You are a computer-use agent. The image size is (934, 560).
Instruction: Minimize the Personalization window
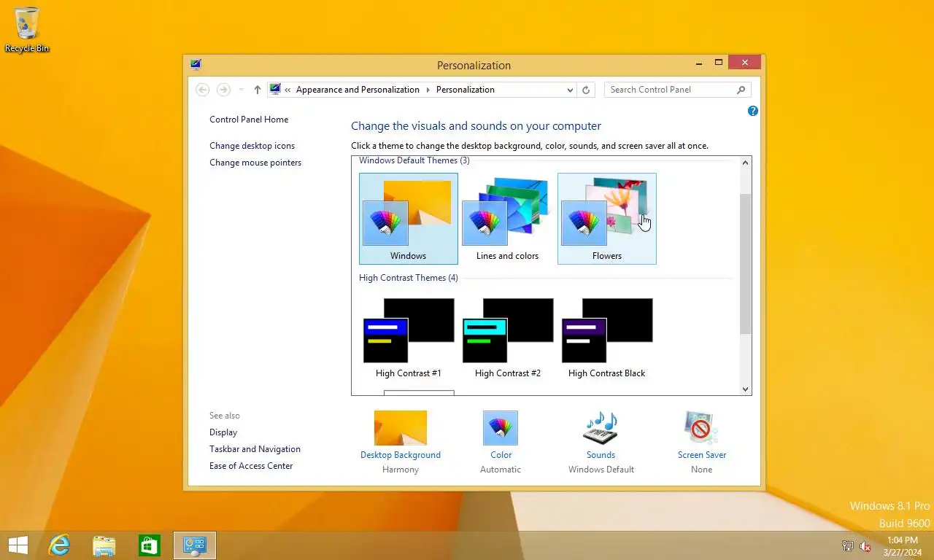tap(699, 63)
